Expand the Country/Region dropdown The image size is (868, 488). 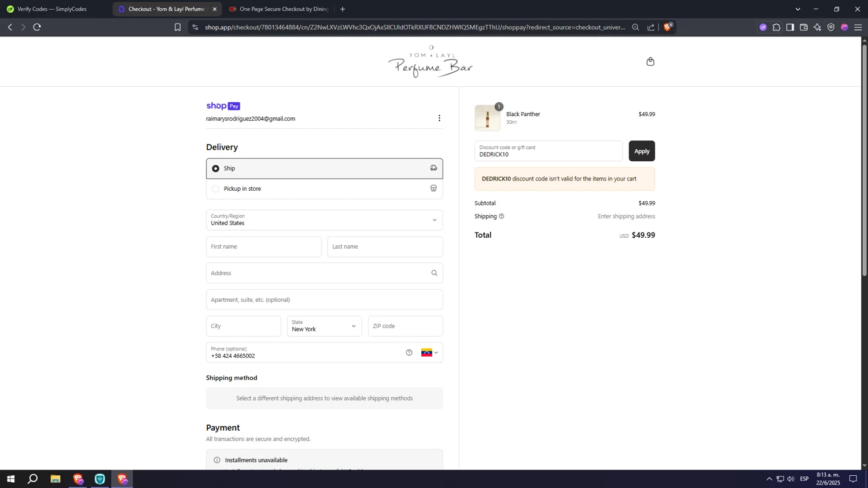[x=325, y=220]
